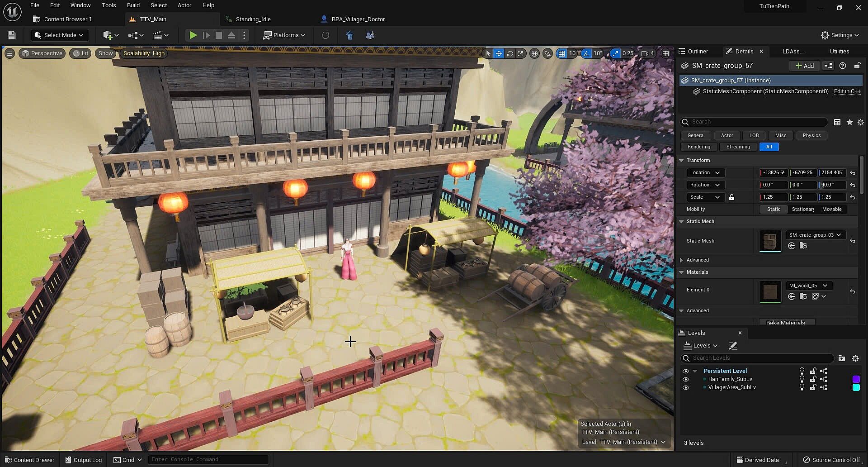Image resolution: width=868 pixels, height=467 pixels.
Task: Open the quick add content icon dropdown
Action: coord(111,35)
